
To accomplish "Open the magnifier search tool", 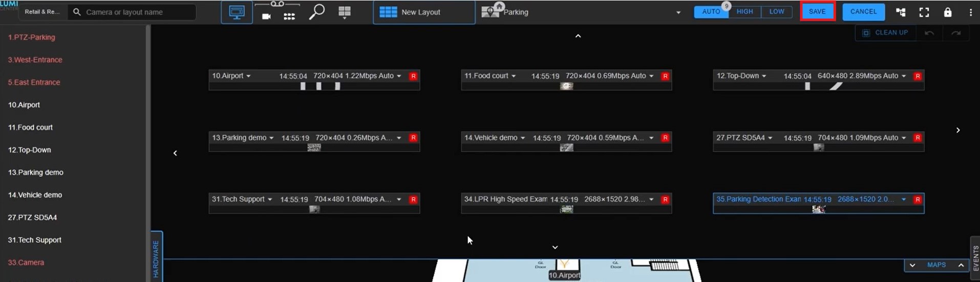I will click(316, 11).
